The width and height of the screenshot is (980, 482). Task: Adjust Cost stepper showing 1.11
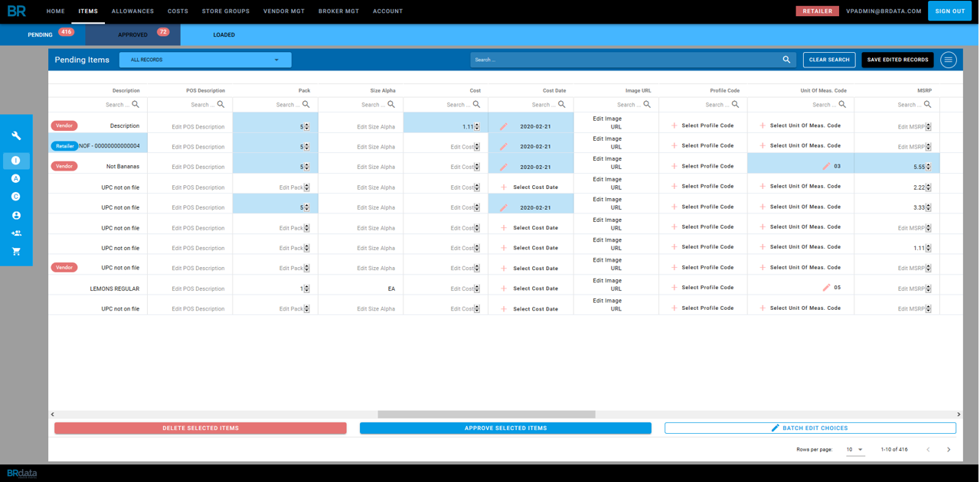point(477,126)
